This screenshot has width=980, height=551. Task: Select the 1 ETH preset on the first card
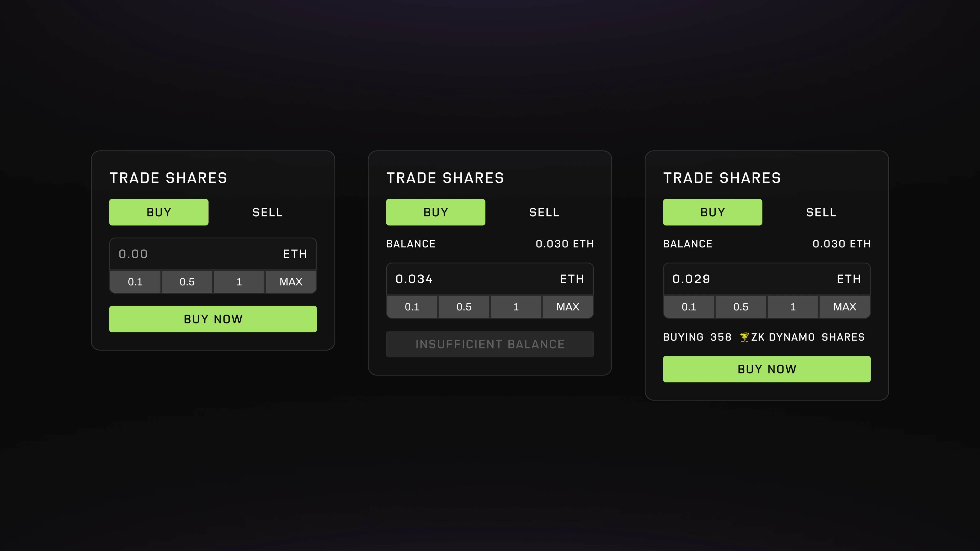[239, 281]
